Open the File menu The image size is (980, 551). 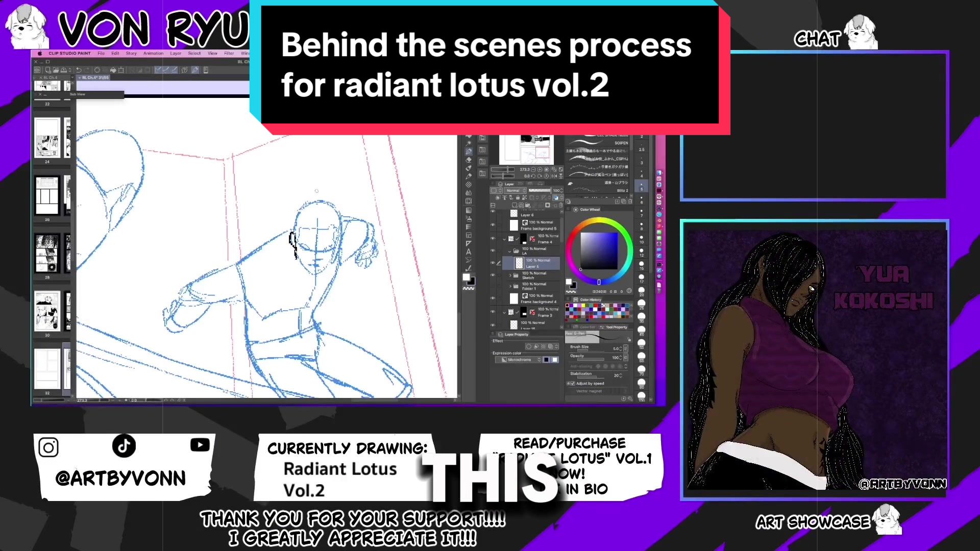click(x=101, y=53)
